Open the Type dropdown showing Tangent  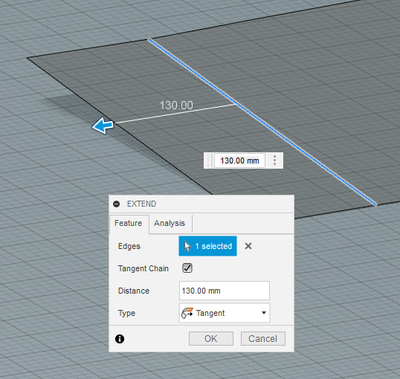pyautogui.click(x=224, y=313)
